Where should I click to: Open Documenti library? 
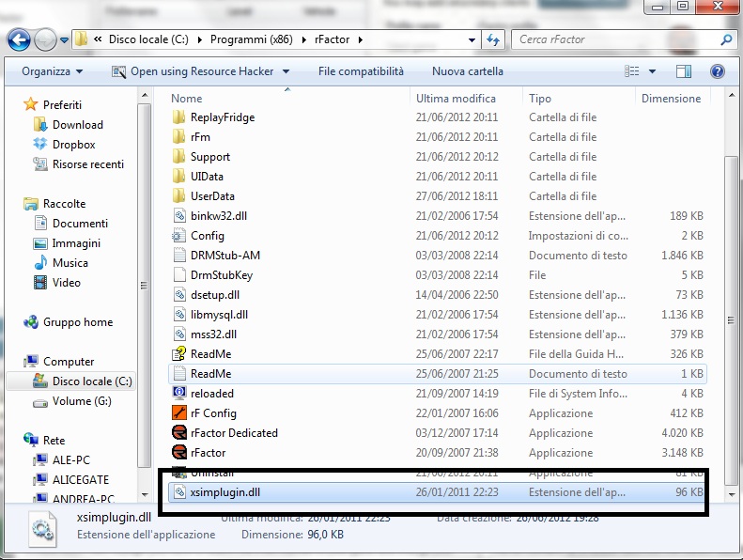tap(80, 224)
